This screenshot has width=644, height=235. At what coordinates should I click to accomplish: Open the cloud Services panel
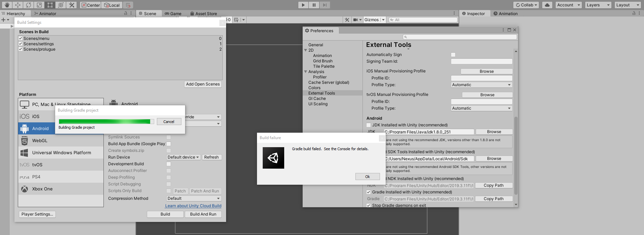(547, 5)
